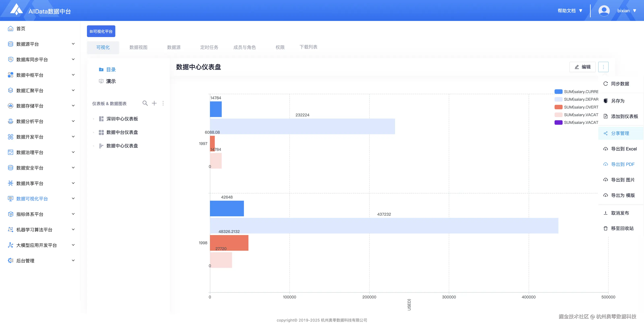Viewport: 644px width, 327px height.
Task: Switch to the 数据视图 tab
Action: (x=138, y=47)
